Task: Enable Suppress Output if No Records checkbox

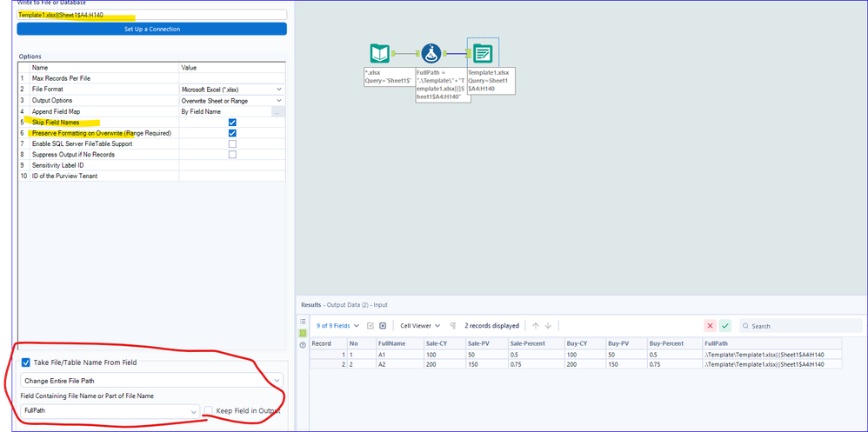Action: 232,155
